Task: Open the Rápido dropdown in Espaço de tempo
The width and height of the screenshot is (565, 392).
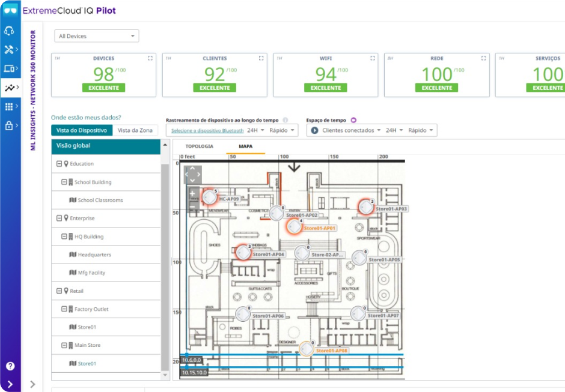Action: (421, 130)
